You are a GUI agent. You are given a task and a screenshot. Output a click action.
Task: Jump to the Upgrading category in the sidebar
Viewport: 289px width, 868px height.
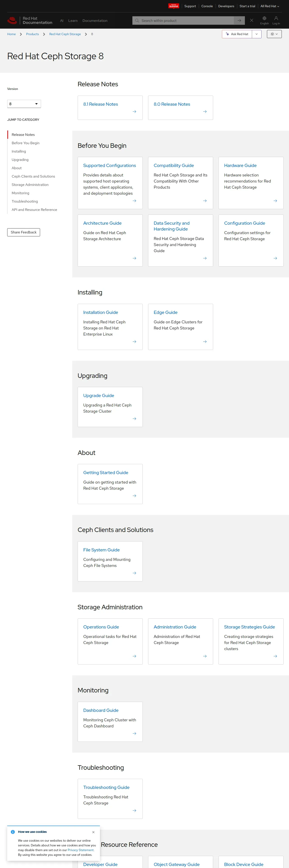coord(20,160)
